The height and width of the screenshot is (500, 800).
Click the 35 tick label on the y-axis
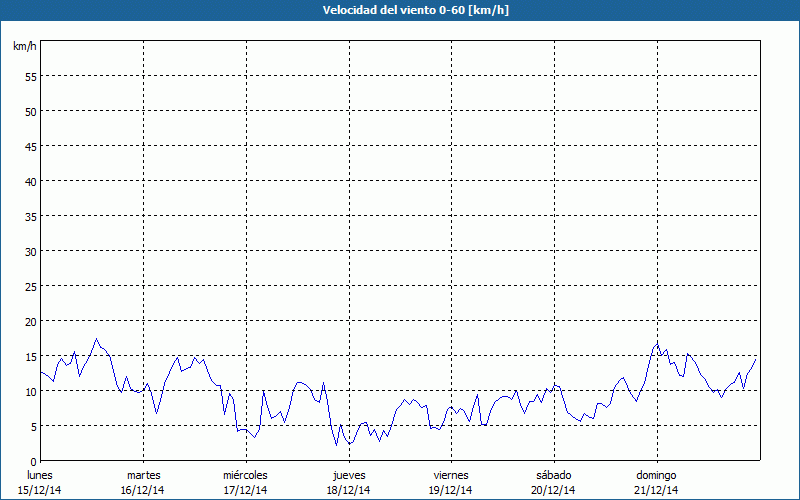30,216
